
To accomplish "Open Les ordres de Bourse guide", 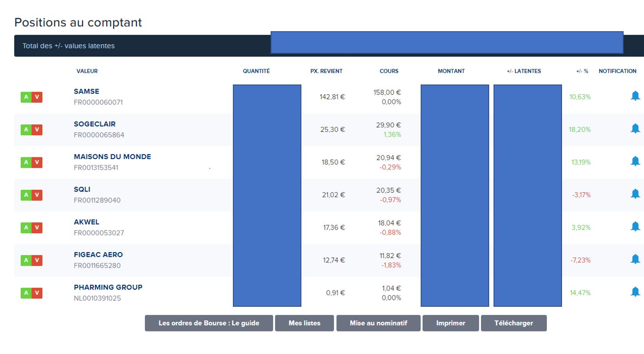I will coord(209,323).
